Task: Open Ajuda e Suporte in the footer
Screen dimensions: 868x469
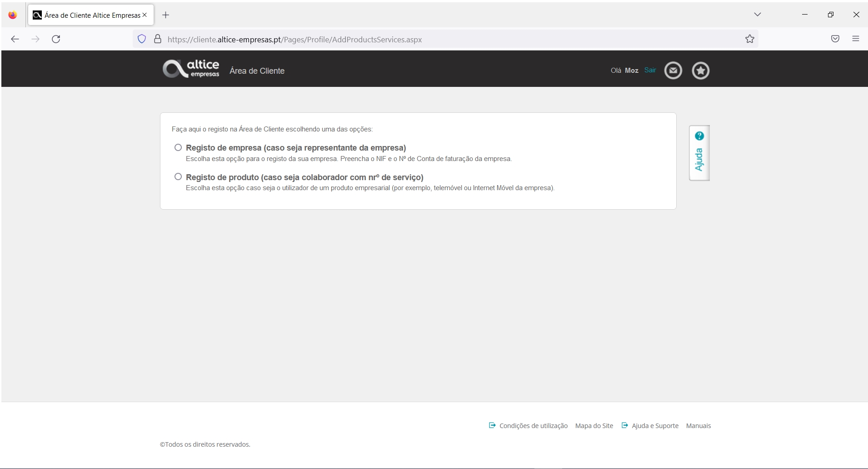Action: [655, 426]
